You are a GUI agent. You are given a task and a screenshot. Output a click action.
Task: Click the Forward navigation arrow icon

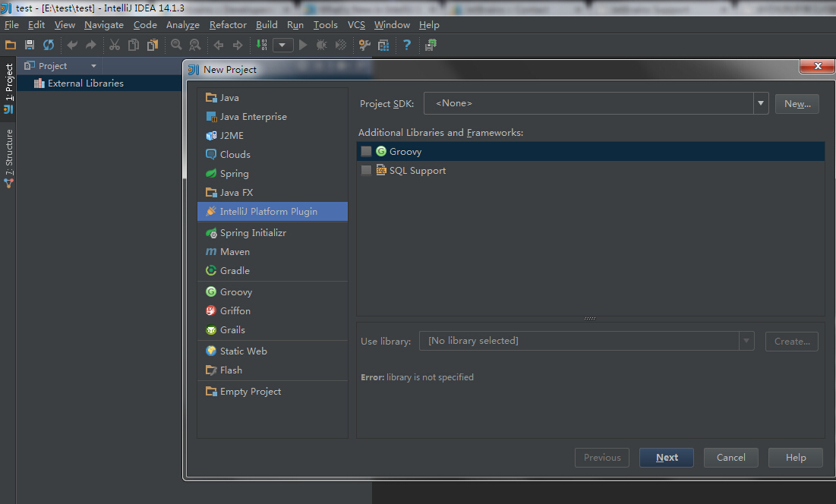click(238, 46)
